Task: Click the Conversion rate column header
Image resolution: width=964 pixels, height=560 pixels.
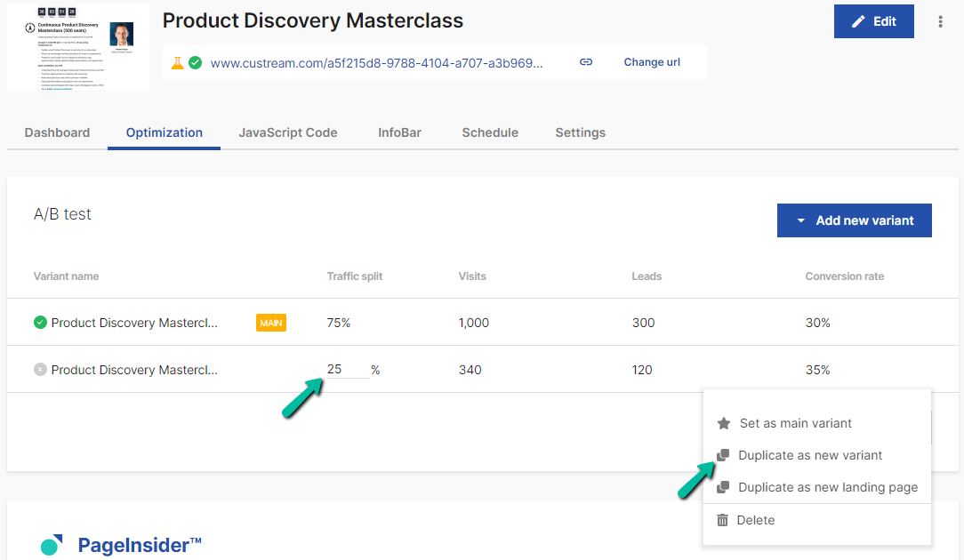Action: [845, 276]
